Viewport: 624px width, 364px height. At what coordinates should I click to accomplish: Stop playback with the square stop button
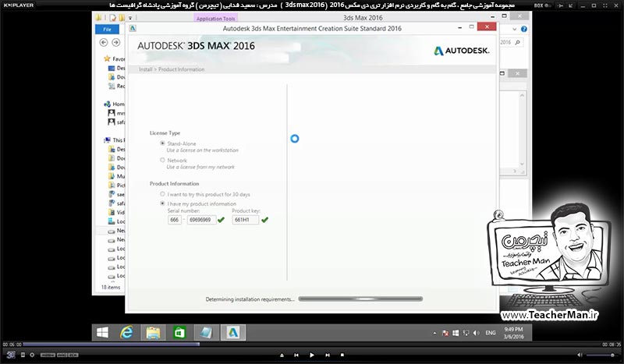click(x=342, y=355)
